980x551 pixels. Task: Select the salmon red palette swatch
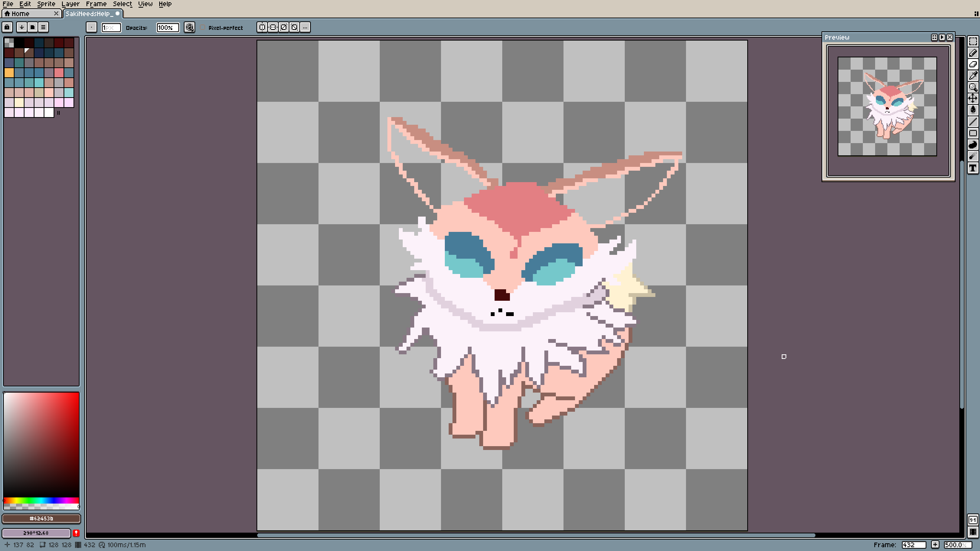coord(59,73)
